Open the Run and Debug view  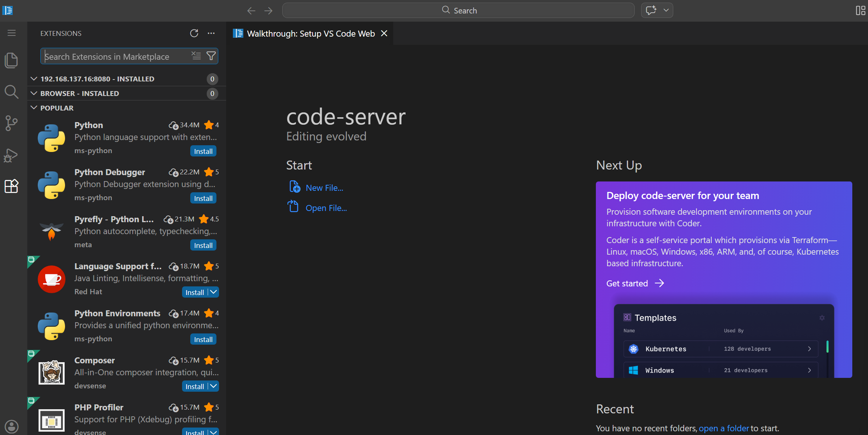click(x=12, y=155)
